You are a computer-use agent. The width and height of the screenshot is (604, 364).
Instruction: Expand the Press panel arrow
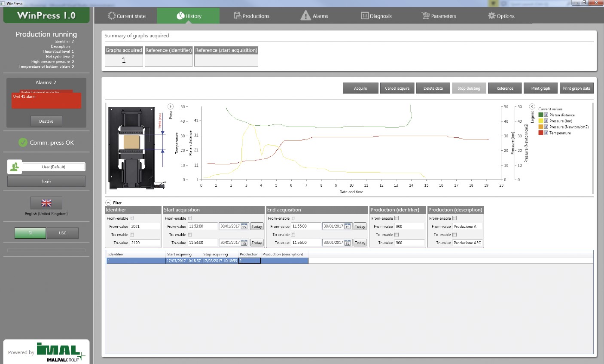point(171,106)
